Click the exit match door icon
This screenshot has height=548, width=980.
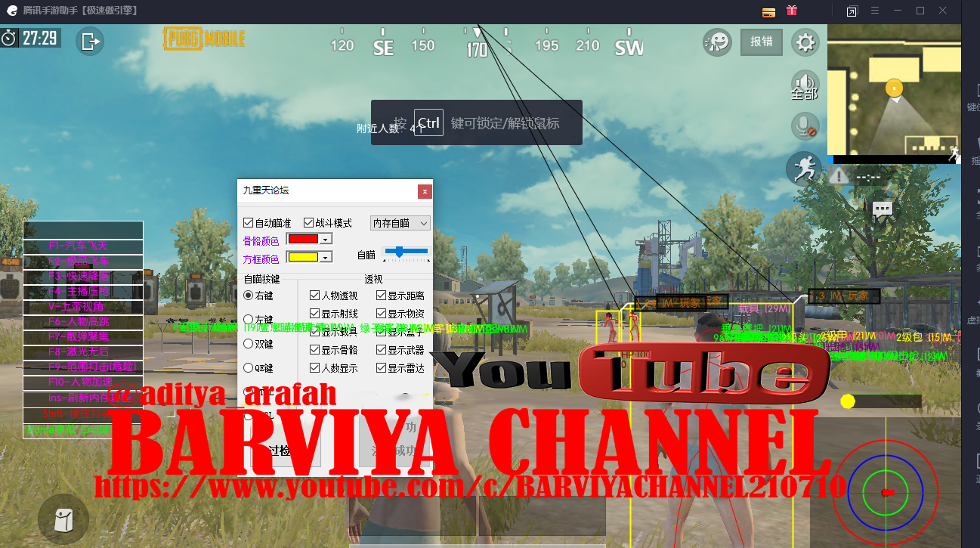pos(90,41)
